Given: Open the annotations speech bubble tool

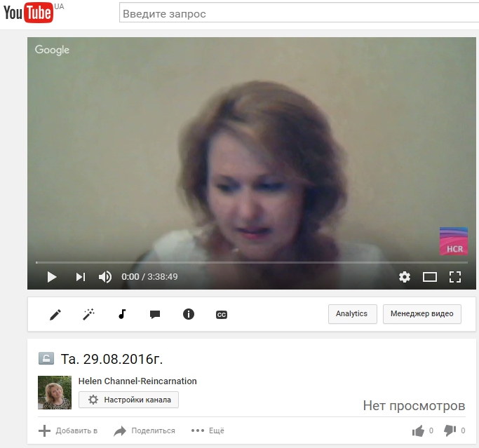Looking at the screenshot, I should [155, 315].
